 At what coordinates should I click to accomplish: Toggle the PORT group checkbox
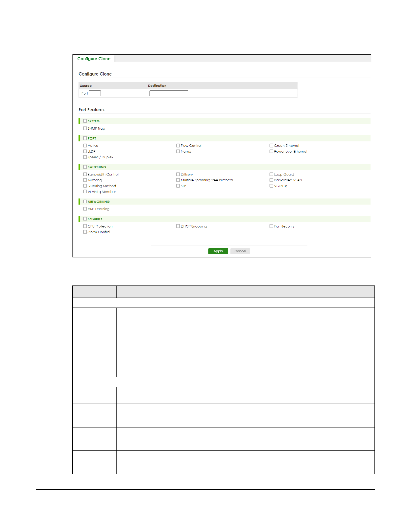[85, 138]
